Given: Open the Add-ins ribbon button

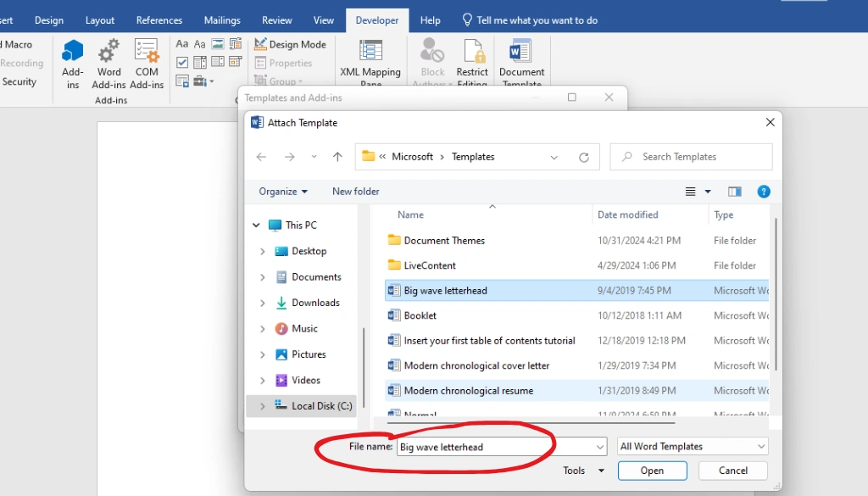Looking at the screenshot, I should point(73,63).
